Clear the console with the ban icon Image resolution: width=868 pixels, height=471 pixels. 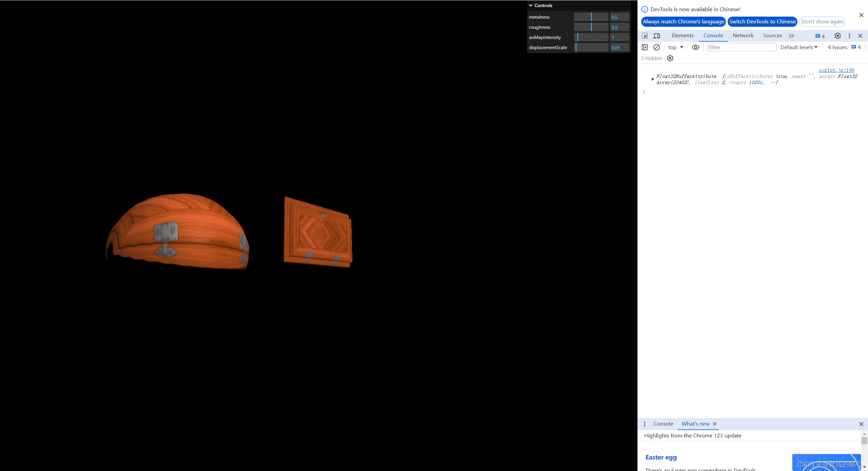click(656, 47)
